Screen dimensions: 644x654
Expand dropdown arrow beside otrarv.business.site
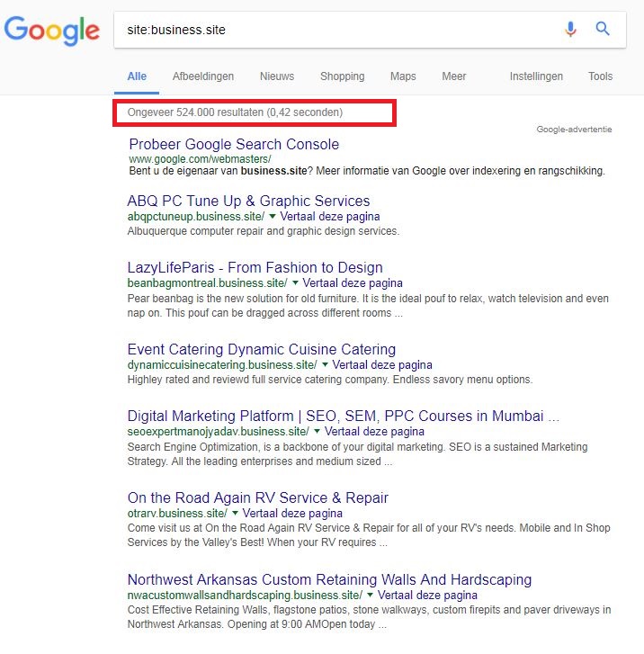(236, 513)
